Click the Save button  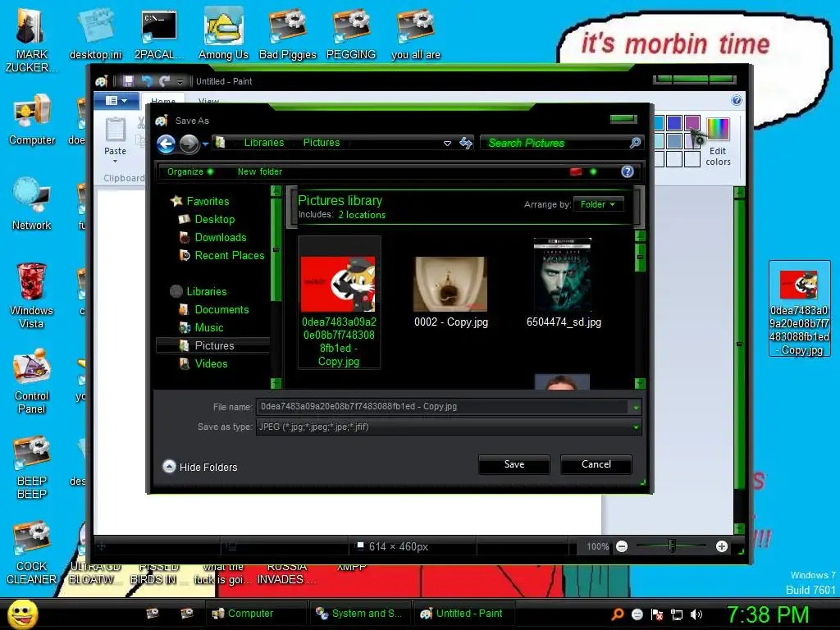click(514, 464)
